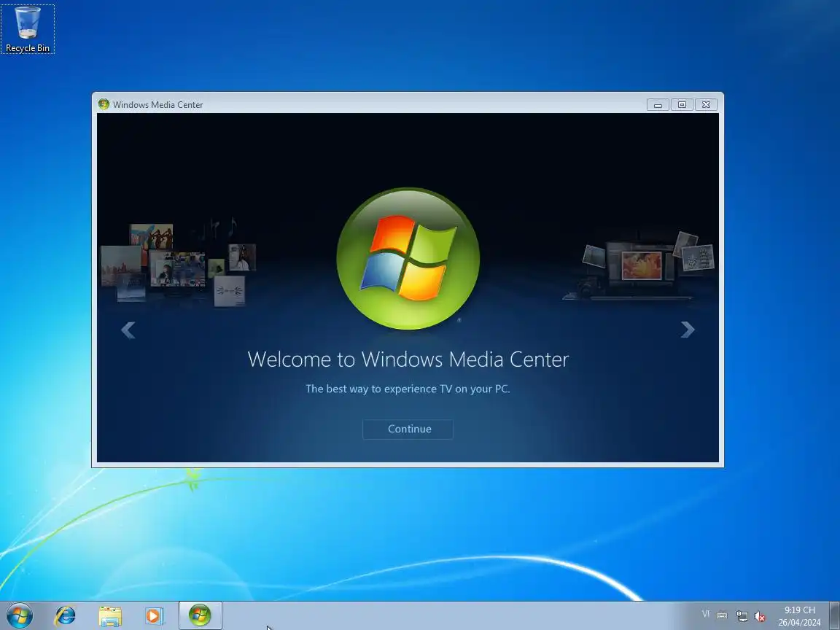Launch Internet Explorer from the taskbar
The image size is (840, 630).
point(66,616)
